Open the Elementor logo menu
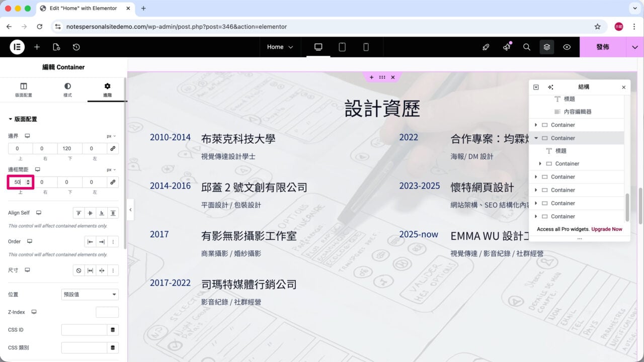The height and width of the screenshot is (362, 644). pos(17,47)
